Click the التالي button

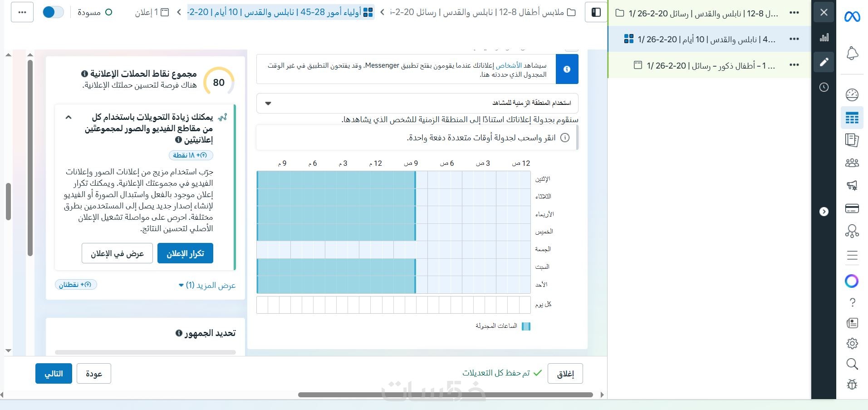[x=54, y=374]
